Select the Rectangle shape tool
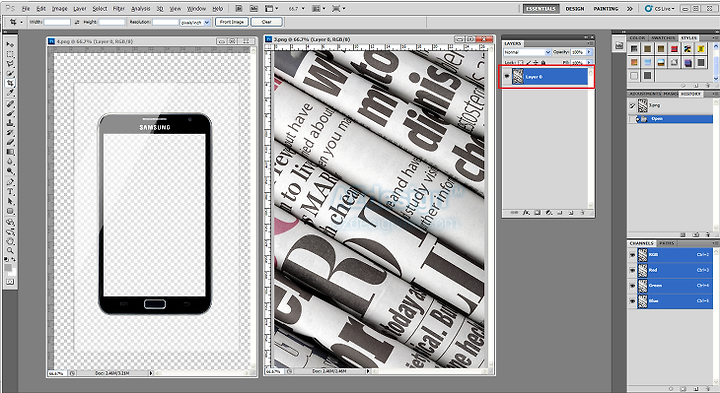Viewport: 720px width, 393px height. pos(10,211)
